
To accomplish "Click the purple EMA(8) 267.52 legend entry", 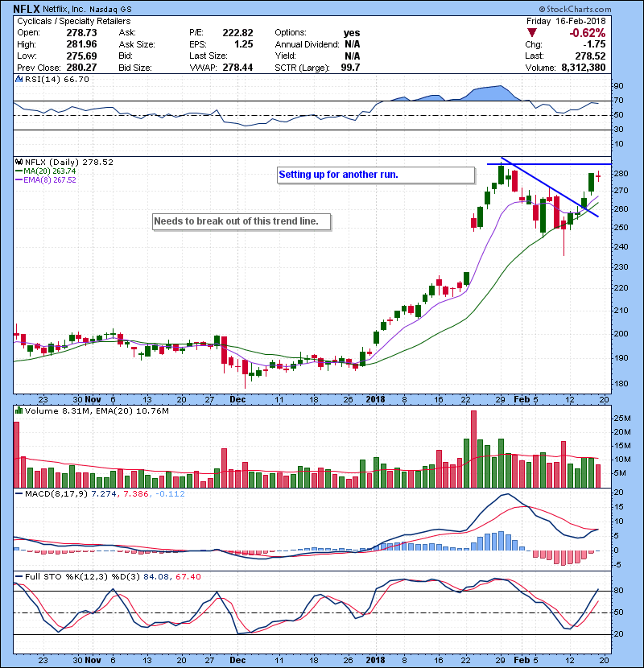I will [46, 180].
